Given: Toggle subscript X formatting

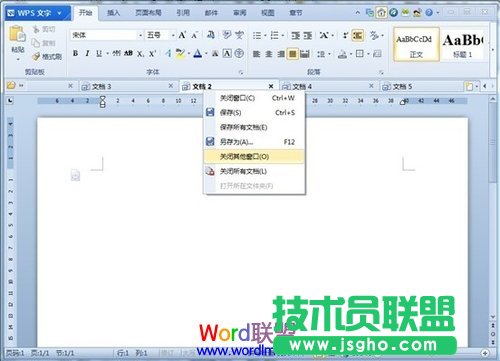Looking at the screenshot, I should [x=141, y=54].
